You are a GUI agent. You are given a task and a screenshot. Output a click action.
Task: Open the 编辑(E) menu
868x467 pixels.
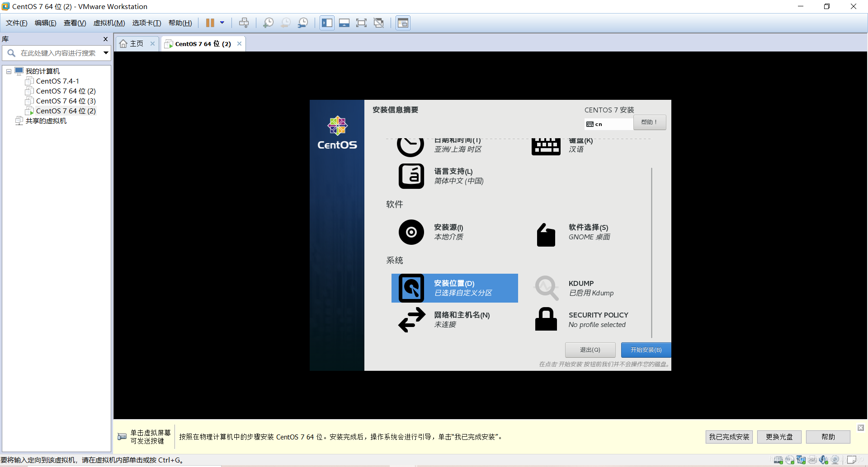45,23
